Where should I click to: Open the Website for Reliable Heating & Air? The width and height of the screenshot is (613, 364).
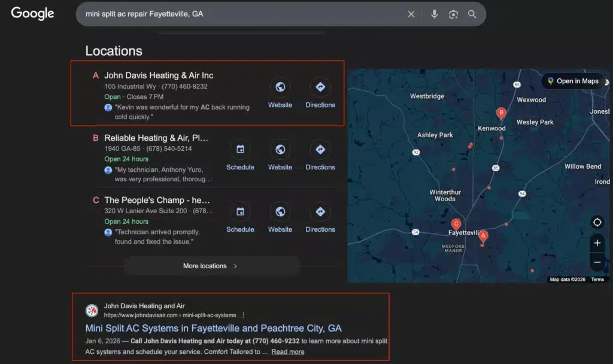coord(280,149)
